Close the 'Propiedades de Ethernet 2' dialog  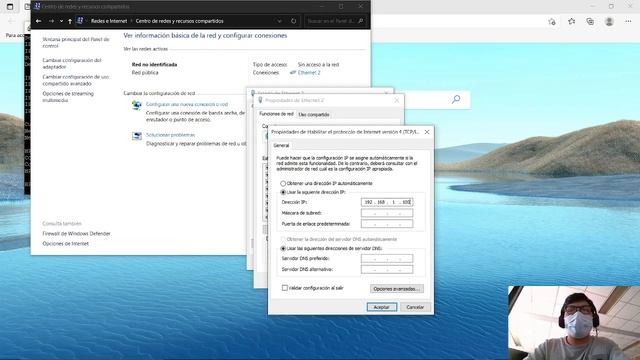point(397,100)
